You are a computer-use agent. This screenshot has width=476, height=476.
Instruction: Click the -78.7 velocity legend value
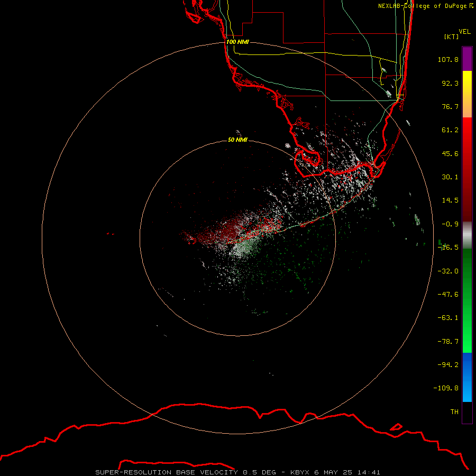click(x=448, y=342)
